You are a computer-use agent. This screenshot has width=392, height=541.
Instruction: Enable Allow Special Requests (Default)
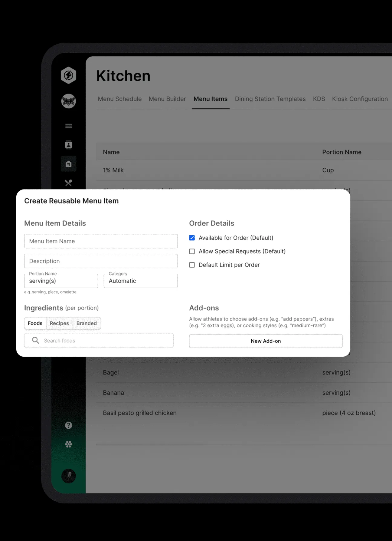tap(192, 251)
